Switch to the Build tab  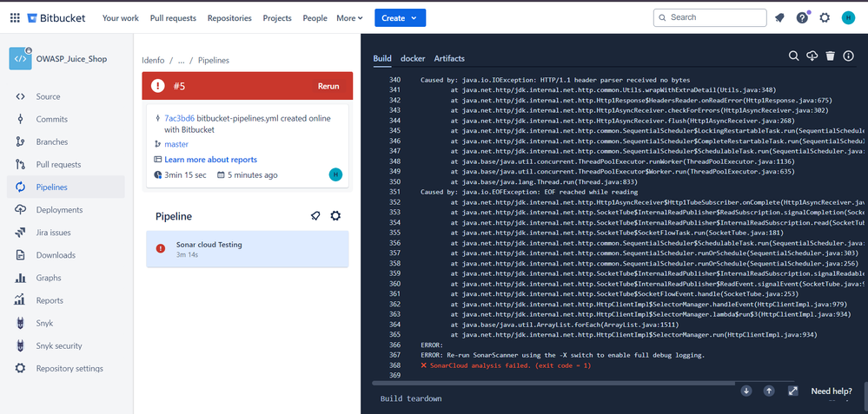pyautogui.click(x=382, y=59)
